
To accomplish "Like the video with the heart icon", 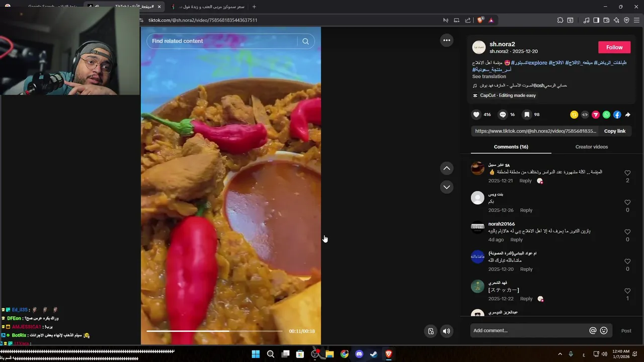I will click(476, 115).
